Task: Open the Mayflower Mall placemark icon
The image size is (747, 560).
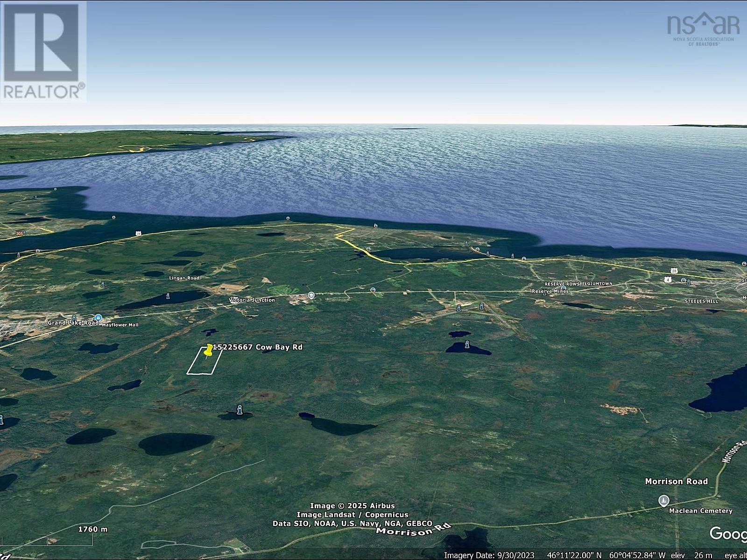Action: click(98, 317)
